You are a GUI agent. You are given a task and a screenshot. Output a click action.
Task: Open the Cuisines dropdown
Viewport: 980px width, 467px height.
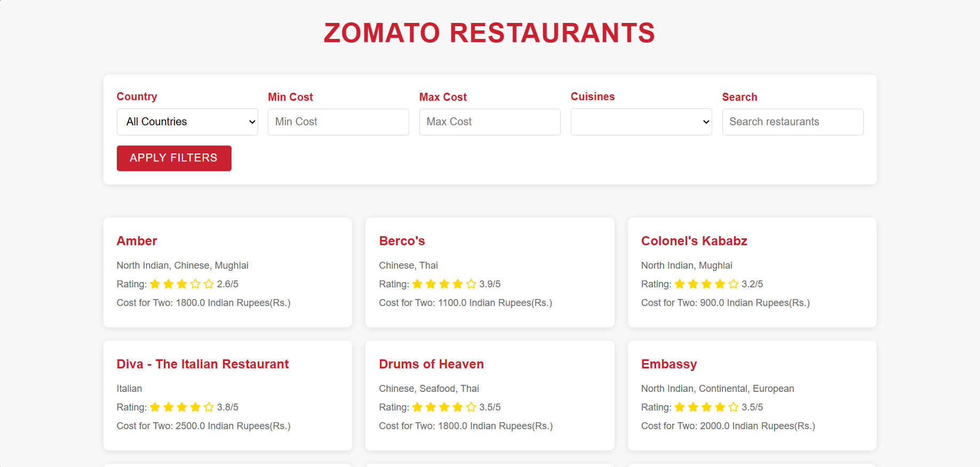point(641,122)
